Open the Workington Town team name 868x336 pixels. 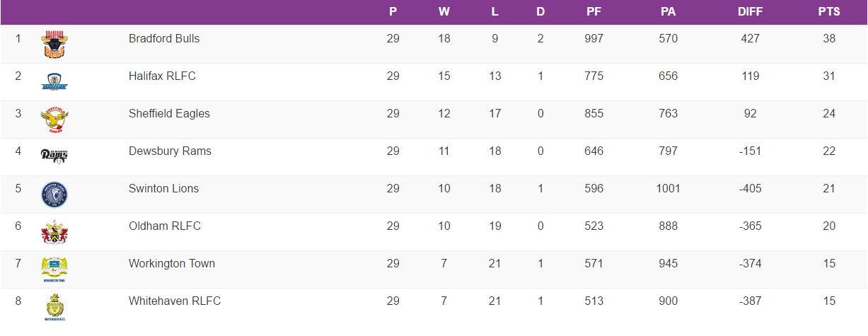[172, 263]
